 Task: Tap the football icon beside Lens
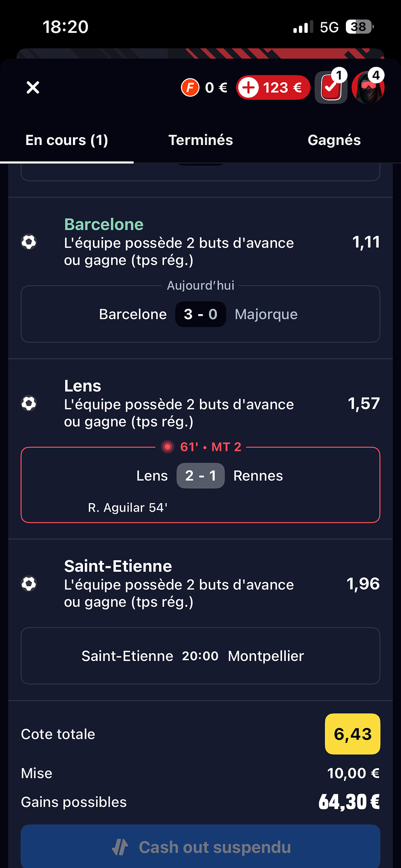click(x=29, y=403)
